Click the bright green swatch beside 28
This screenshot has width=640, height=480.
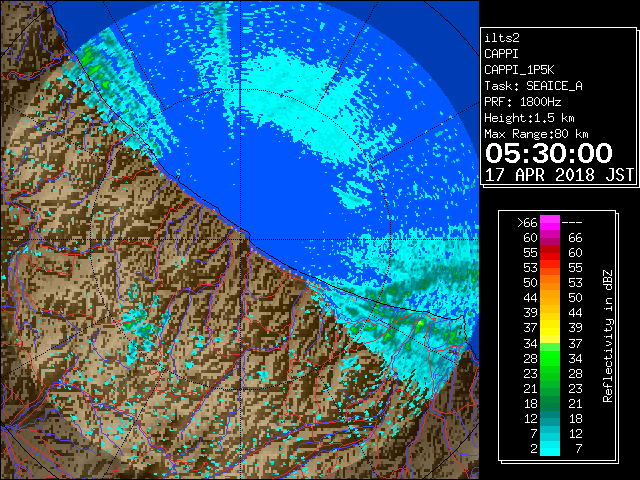tap(550, 358)
